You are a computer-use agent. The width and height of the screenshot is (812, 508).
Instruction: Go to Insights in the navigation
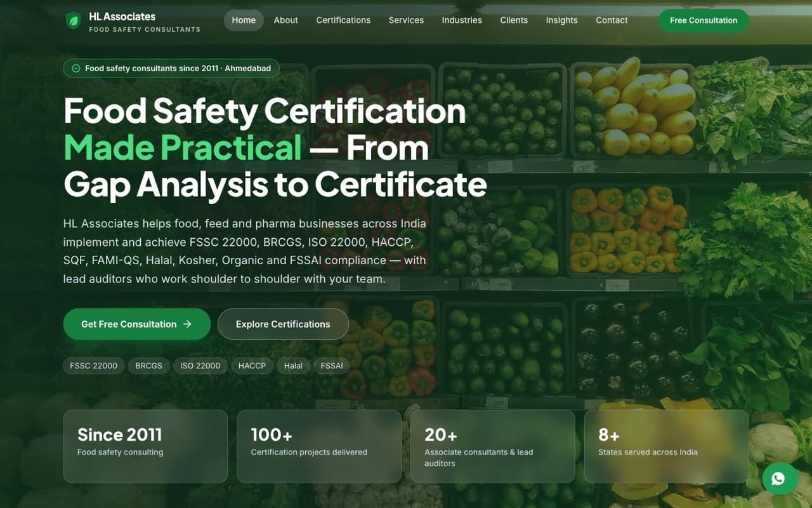[562, 20]
